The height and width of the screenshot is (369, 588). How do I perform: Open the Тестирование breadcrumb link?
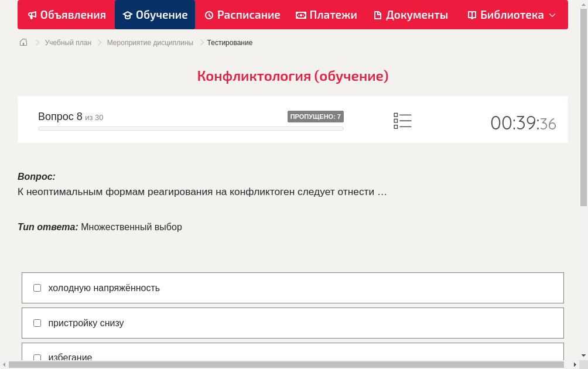coord(229,42)
